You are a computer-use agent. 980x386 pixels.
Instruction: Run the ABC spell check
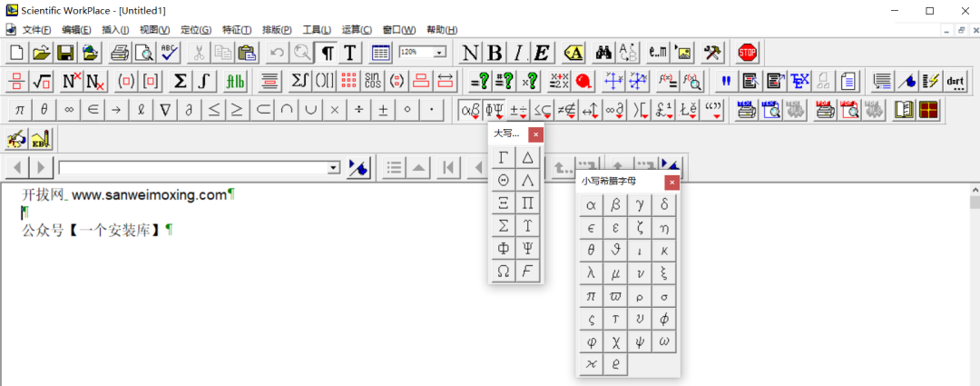169,53
